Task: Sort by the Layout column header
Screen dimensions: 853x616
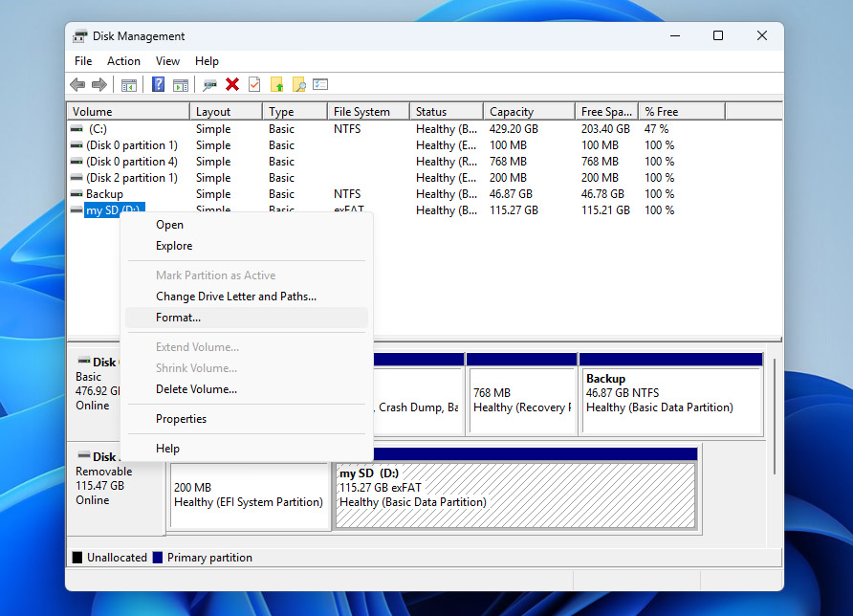Action: (x=226, y=112)
